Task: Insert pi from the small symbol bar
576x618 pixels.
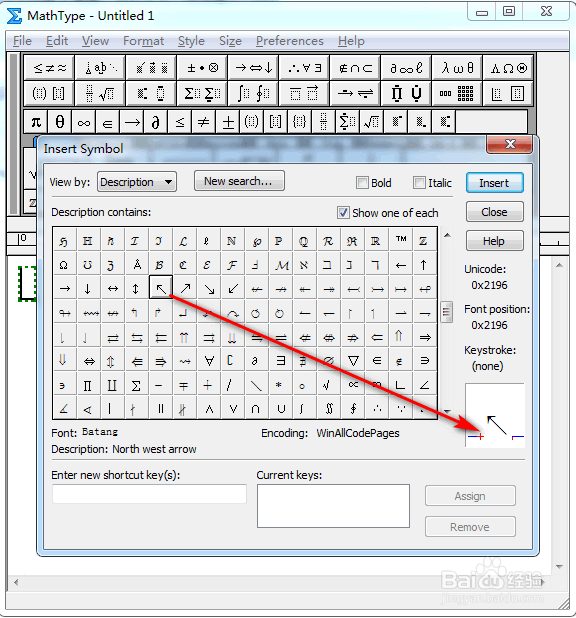Action: pyautogui.click(x=36, y=122)
